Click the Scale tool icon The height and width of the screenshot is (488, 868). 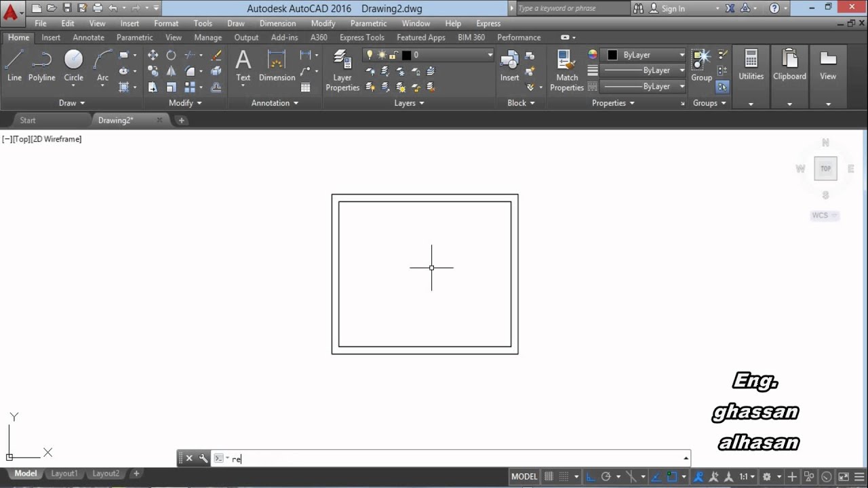[171, 87]
